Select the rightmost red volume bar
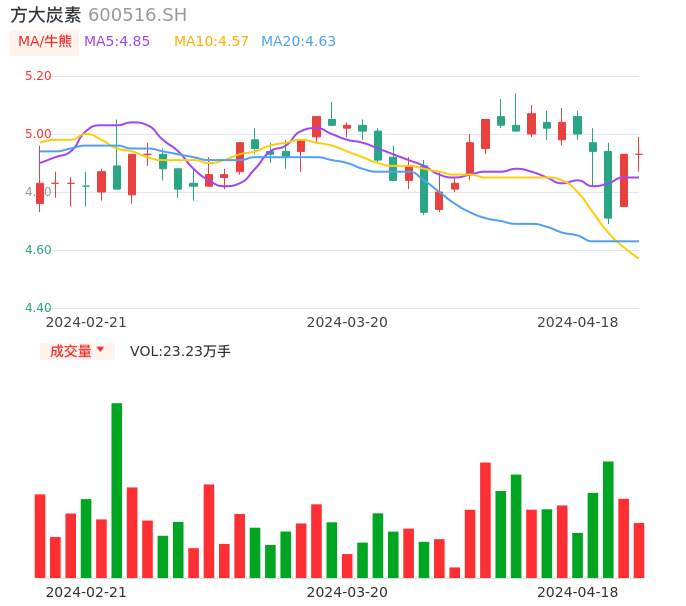The width and height of the screenshot is (686, 606). 639,550
